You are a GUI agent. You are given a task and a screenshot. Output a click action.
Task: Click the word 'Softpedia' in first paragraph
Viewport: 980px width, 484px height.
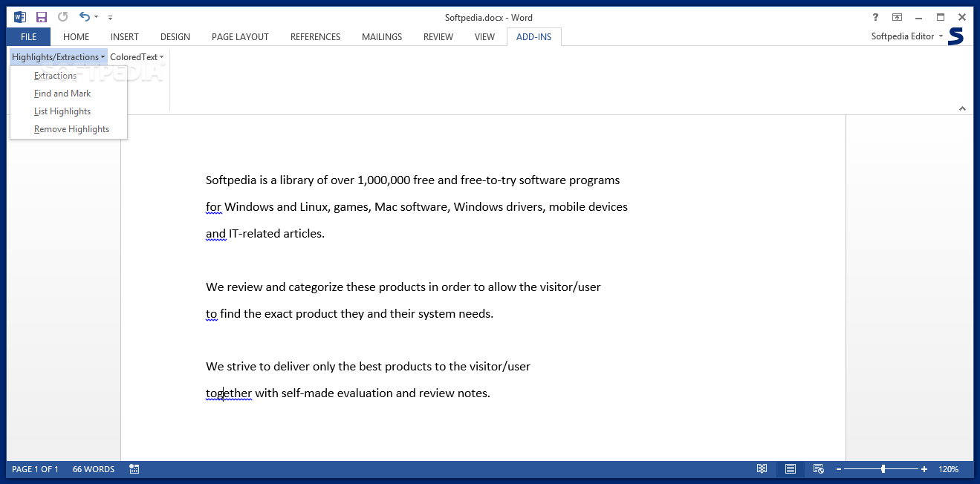[231, 180]
